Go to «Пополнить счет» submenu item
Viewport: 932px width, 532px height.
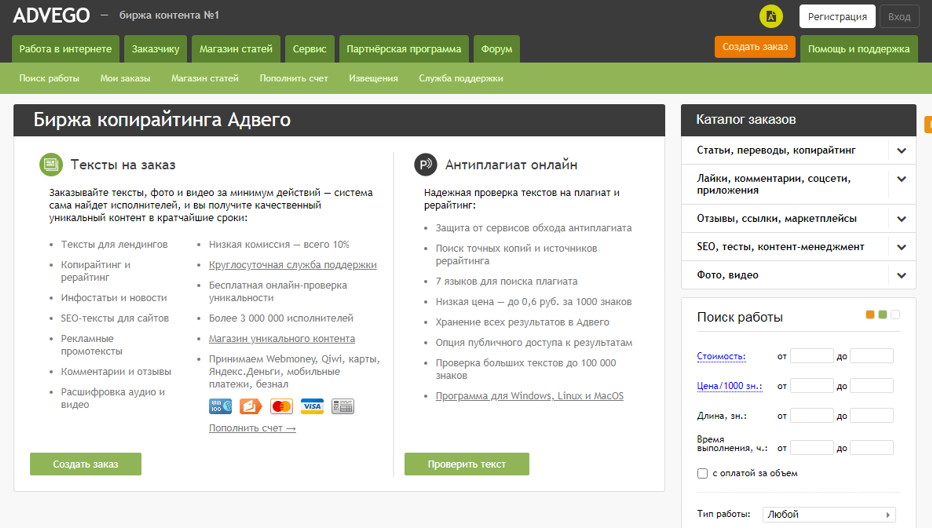tap(294, 78)
